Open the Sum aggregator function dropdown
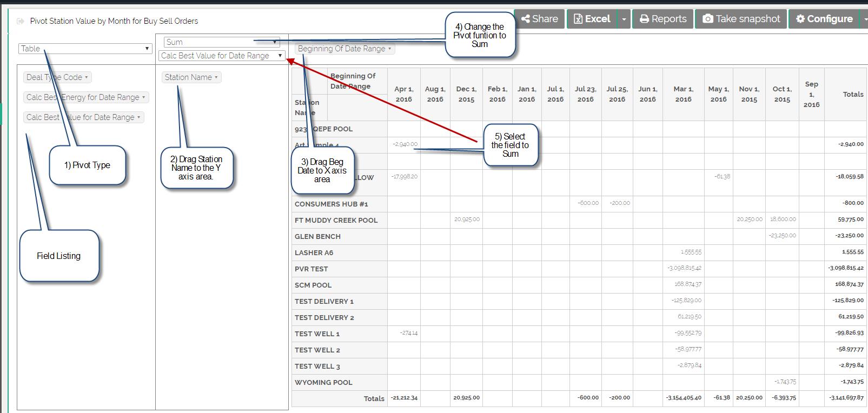This screenshot has width=868, height=413. (x=221, y=42)
